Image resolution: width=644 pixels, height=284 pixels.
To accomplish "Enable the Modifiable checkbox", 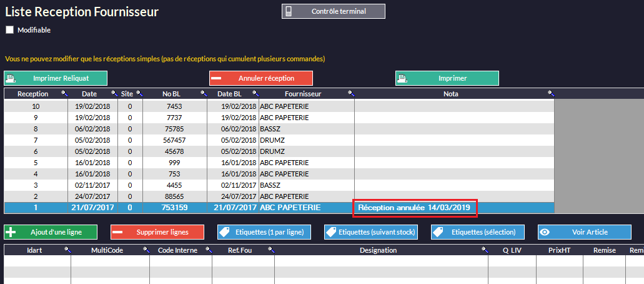I will (9, 29).
